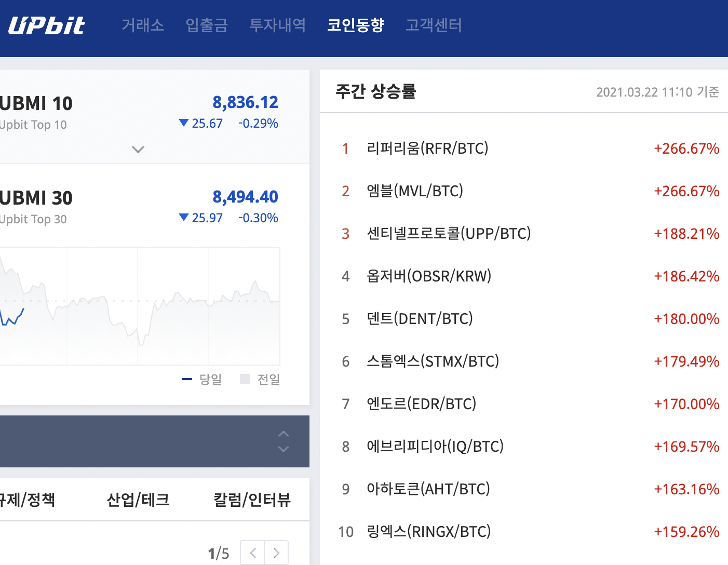Click the UBMI 10 down triangle indicator
Screen dimensions: 728x565
[183, 123]
